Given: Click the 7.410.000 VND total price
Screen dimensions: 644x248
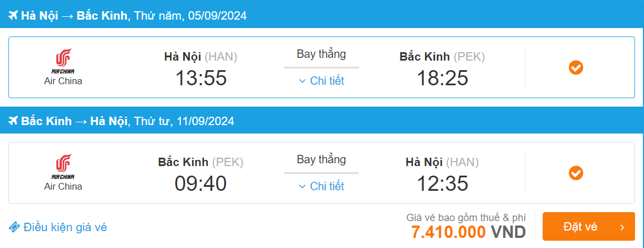Looking at the screenshot, I should pos(468,232).
